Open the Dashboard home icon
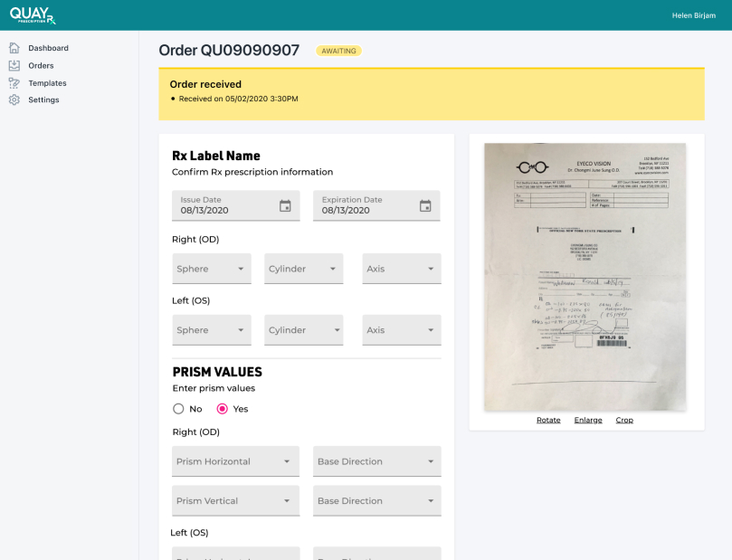The width and height of the screenshot is (732, 560). click(13, 48)
